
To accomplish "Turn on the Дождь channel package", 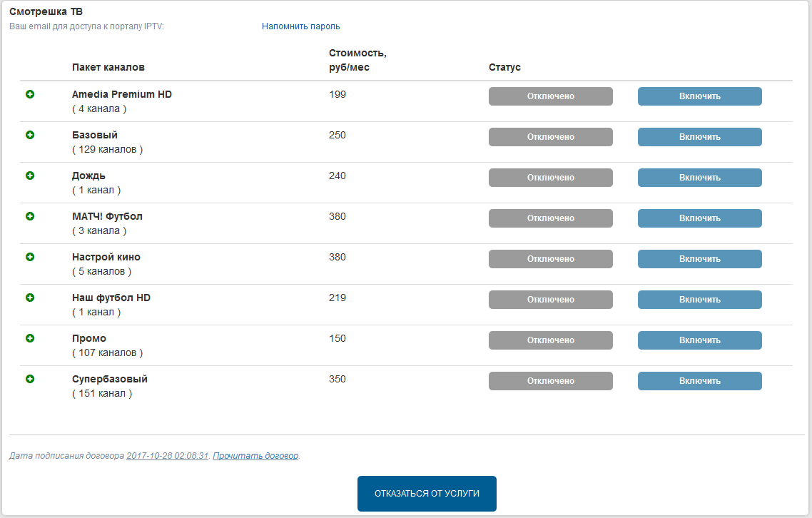I will (x=700, y=178).
